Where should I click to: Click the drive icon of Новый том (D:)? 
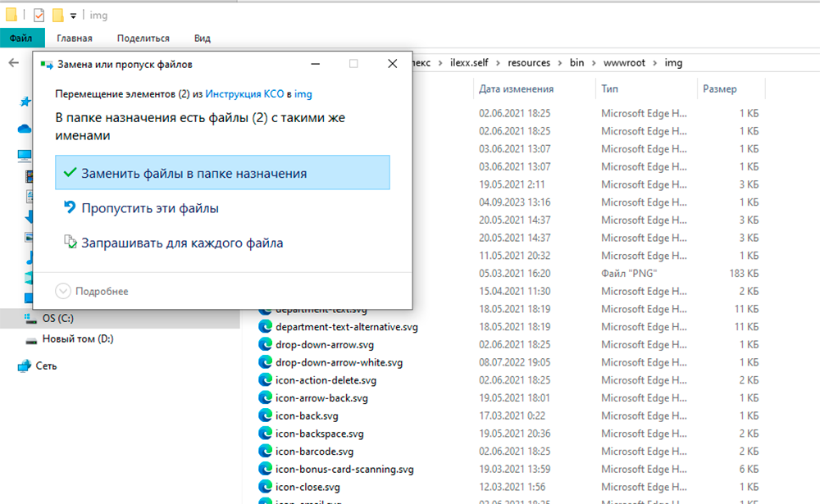[31, 340]
